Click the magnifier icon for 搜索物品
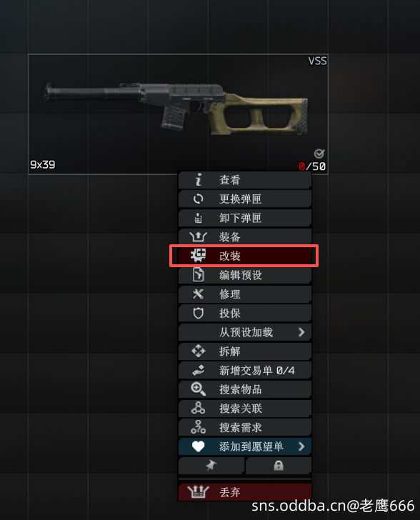 coord(198,389)
